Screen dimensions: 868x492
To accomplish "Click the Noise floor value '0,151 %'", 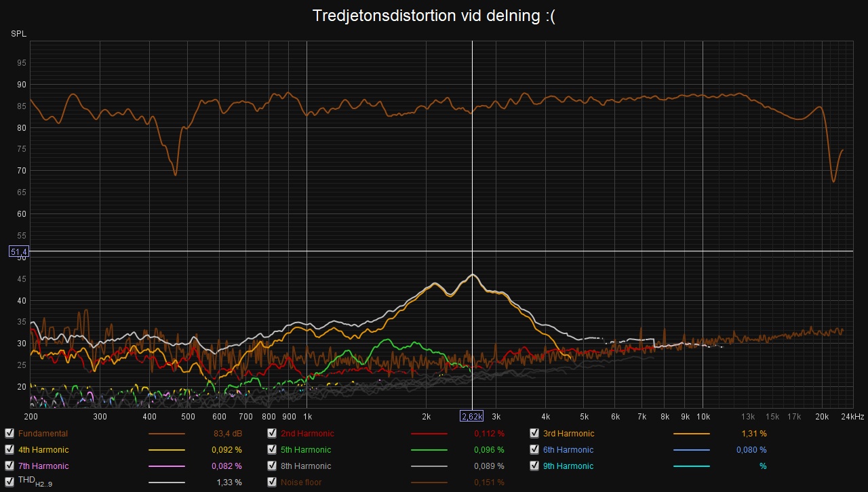I will pyautogui.click(x=488, y=483).
